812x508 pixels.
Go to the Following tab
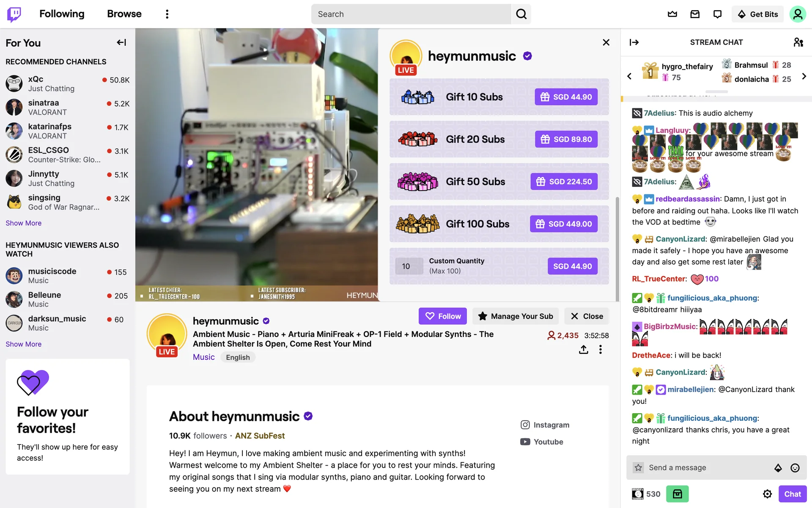[x=62, y=14]
